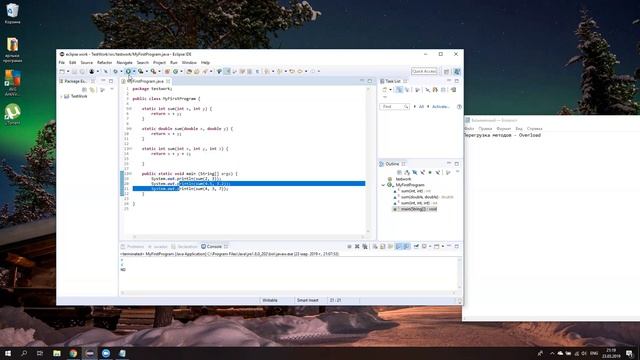
Task: Toggle Link with Editor in Package Explorer
Action: point(92,90)
